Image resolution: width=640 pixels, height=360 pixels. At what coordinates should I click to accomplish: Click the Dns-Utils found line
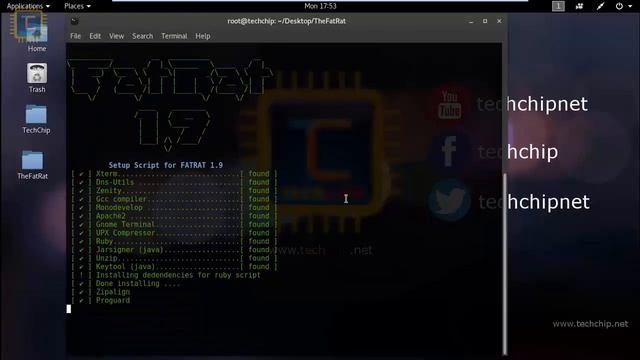coord(174,182)
